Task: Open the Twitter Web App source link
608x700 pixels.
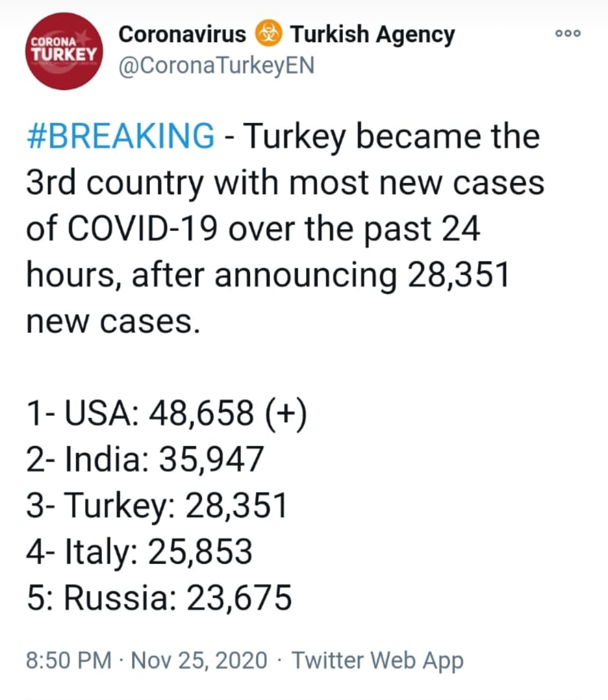Action: coord(377,660)
